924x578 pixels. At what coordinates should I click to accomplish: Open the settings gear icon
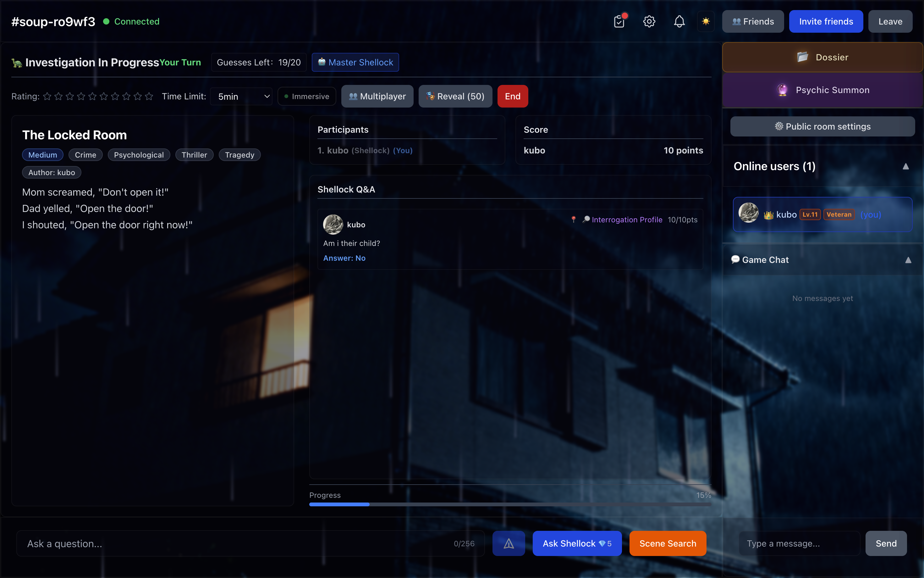click(x=649, y=21)
